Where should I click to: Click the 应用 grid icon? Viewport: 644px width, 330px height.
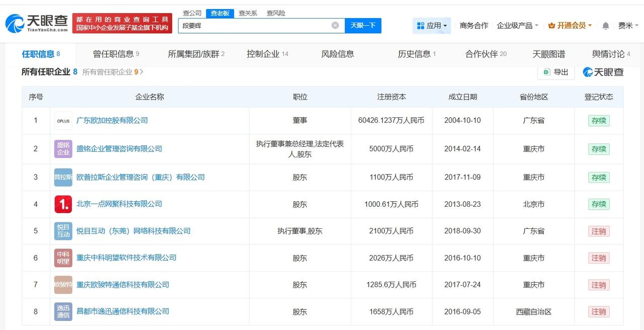(x=421, y=26)
